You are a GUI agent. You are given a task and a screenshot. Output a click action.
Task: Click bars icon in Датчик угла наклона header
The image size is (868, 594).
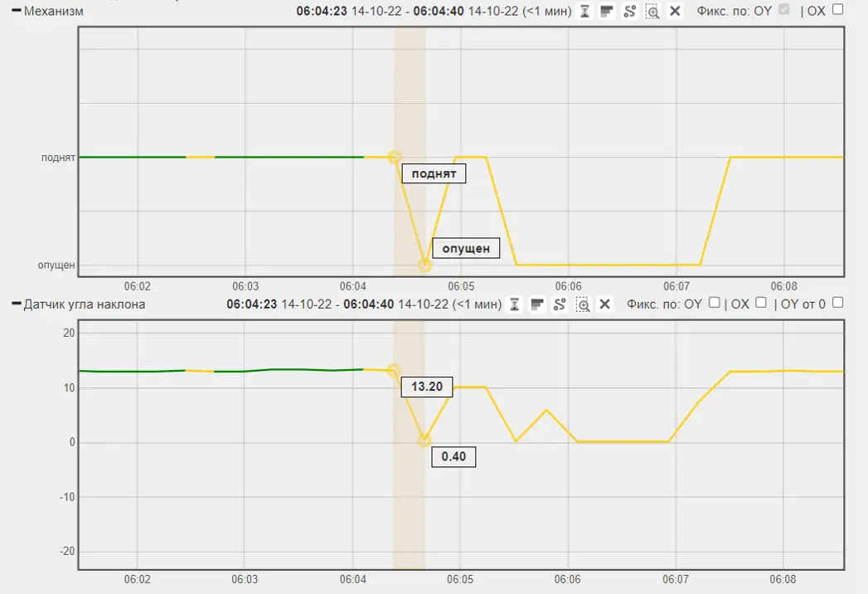(x=537, y=304)
